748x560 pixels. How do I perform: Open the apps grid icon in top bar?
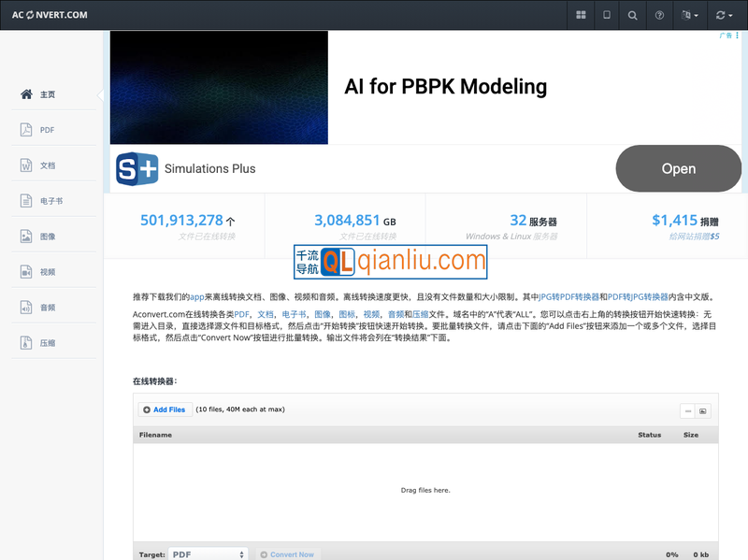click(581, 15)
